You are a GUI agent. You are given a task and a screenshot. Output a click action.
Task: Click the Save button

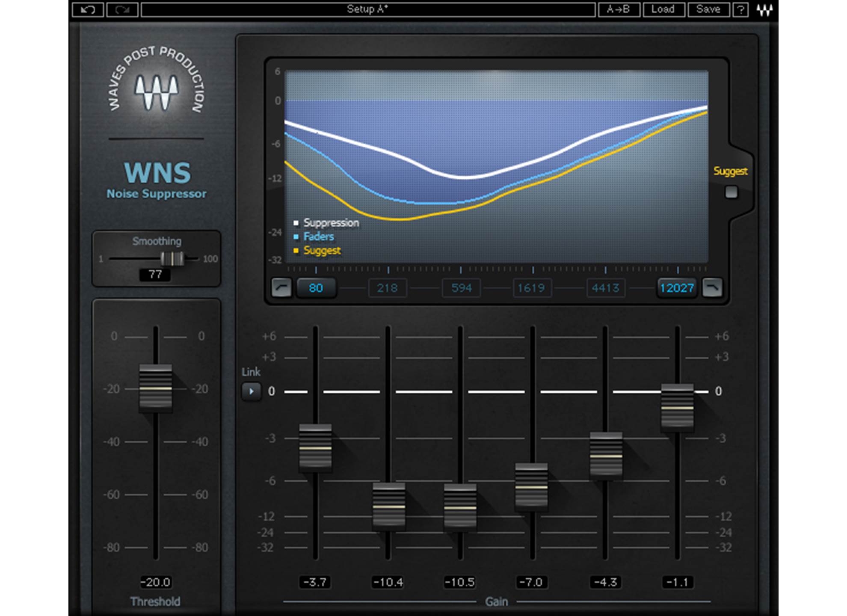click(708, 9)
